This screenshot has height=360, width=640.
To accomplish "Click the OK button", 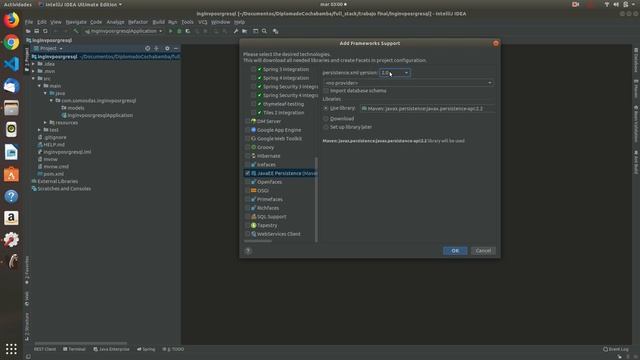I will tap(455, 251).
